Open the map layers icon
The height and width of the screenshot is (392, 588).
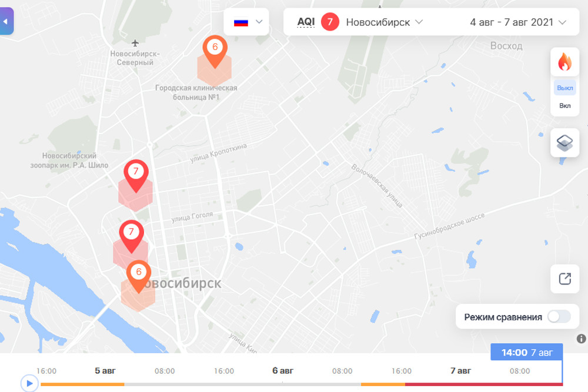(x=564, y=143)
